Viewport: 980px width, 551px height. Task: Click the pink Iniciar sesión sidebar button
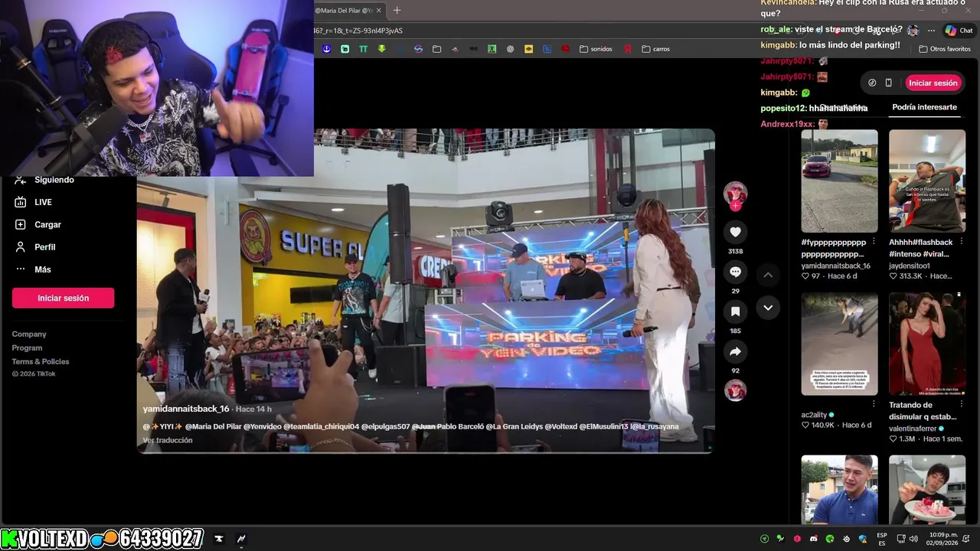coord(63,298)
